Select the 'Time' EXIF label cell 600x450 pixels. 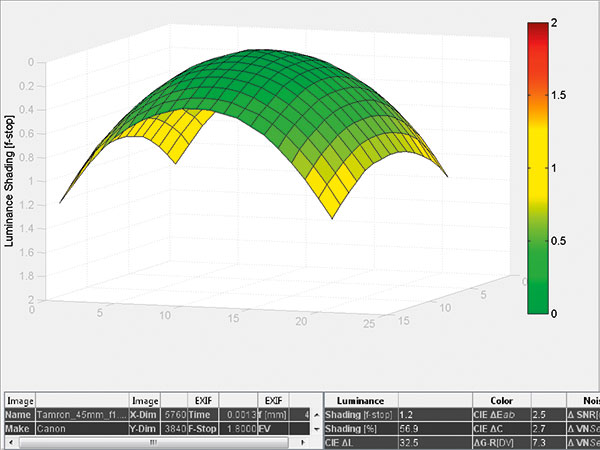coord(203,415)
